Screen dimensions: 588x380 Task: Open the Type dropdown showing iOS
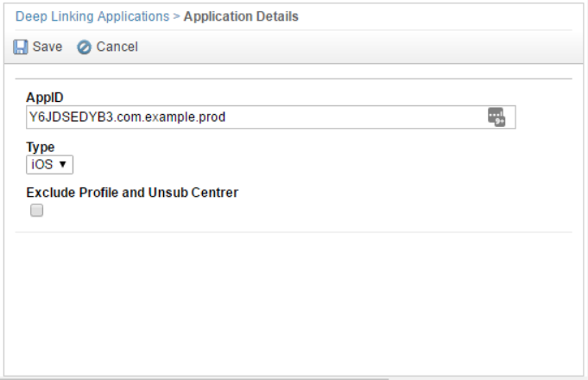(x=49, y=165)
